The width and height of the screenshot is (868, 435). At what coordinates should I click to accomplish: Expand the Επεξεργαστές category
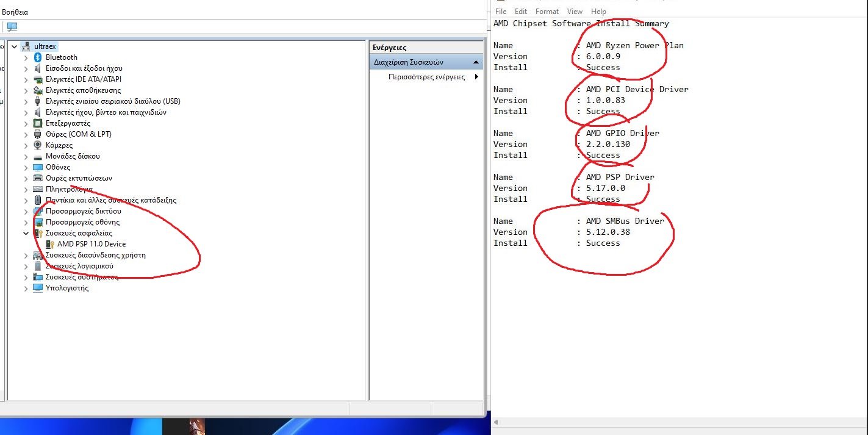pos(26,123)
